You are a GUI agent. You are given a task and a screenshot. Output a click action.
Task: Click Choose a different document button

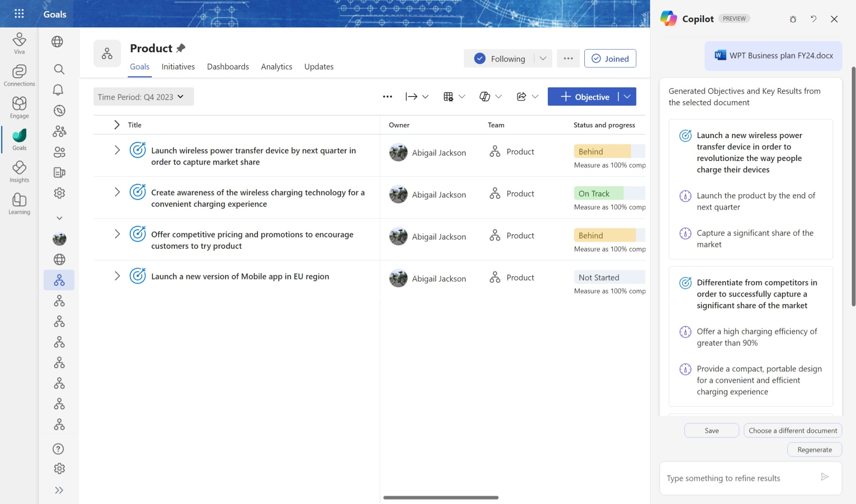point(793,430)
